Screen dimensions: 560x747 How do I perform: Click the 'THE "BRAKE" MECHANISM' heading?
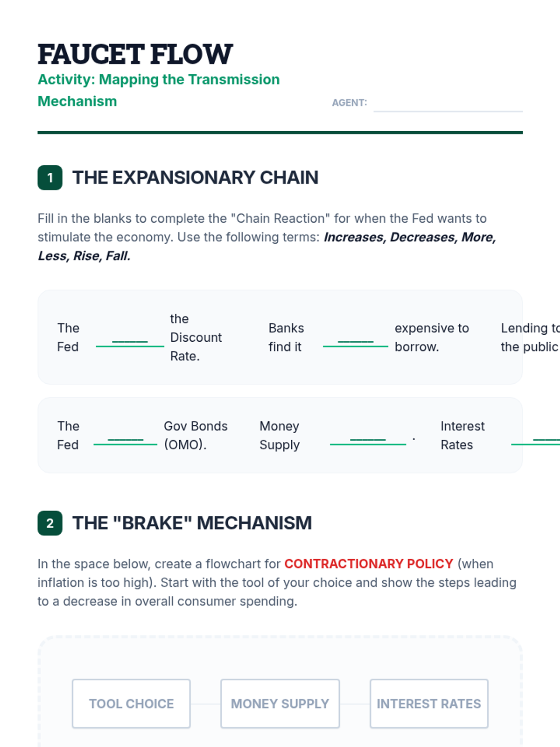click(192, 523)
